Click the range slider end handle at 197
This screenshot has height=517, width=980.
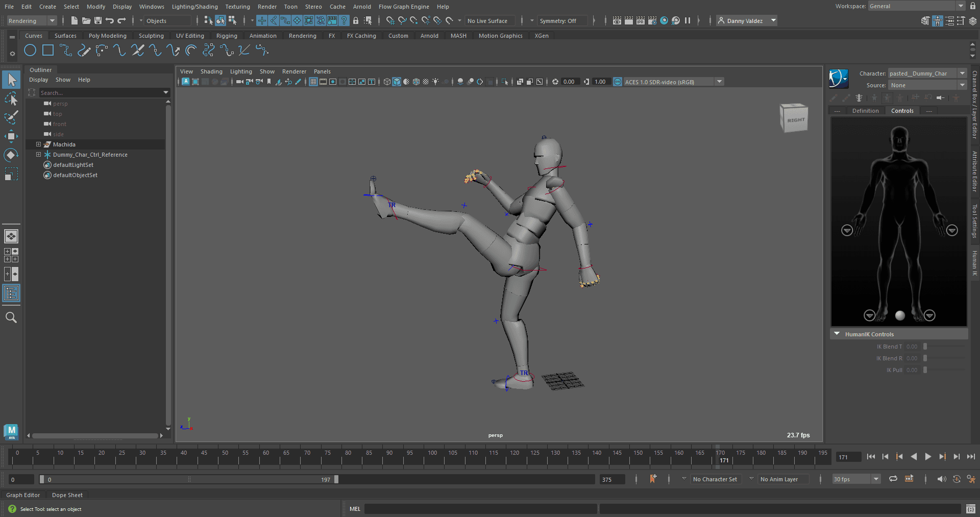pyautogui.click(x=336, y=479)
